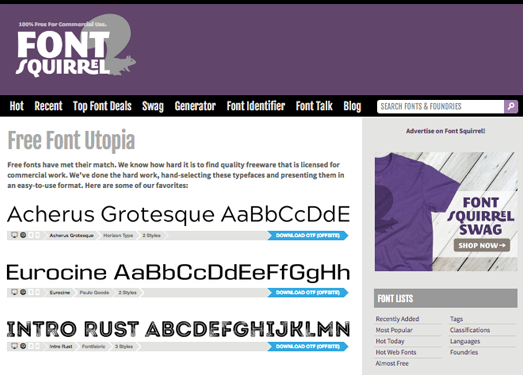This screenshot has width=523, height=375.
Task: Open the Foundries list
Action: pyautogui.click(x=464, y=352)
